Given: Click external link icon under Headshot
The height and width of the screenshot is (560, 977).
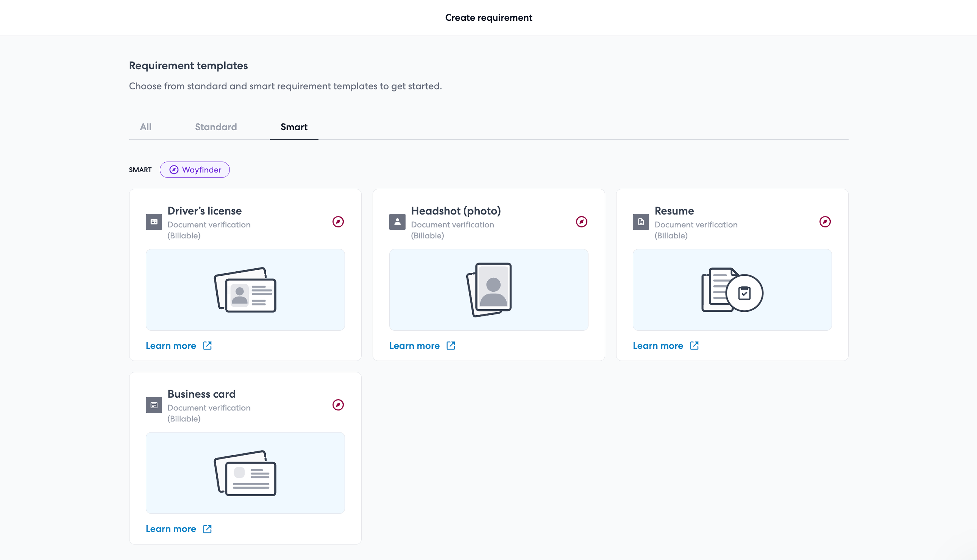Looking at the screenshot, I should [x=451, y=345].
